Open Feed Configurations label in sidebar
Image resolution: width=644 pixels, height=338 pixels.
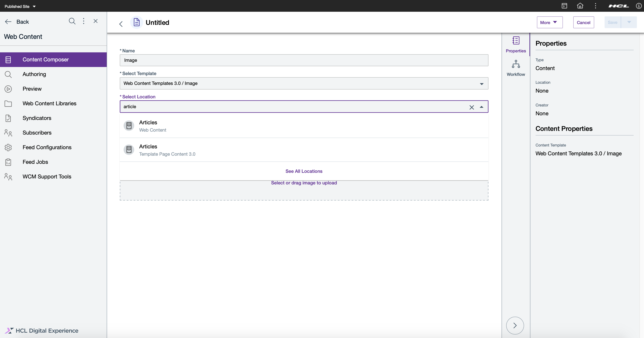(47, 147)
